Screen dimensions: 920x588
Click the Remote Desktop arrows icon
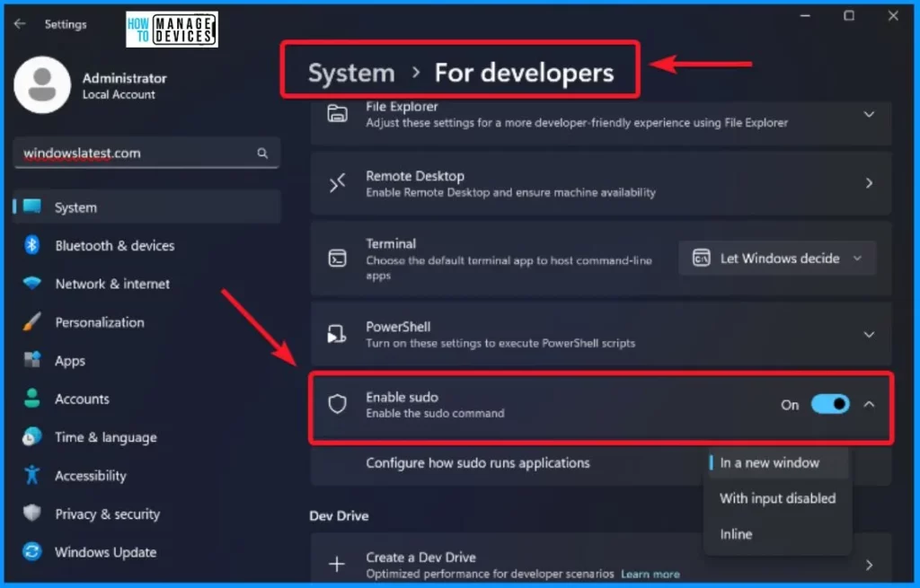[x=338, y=183]
